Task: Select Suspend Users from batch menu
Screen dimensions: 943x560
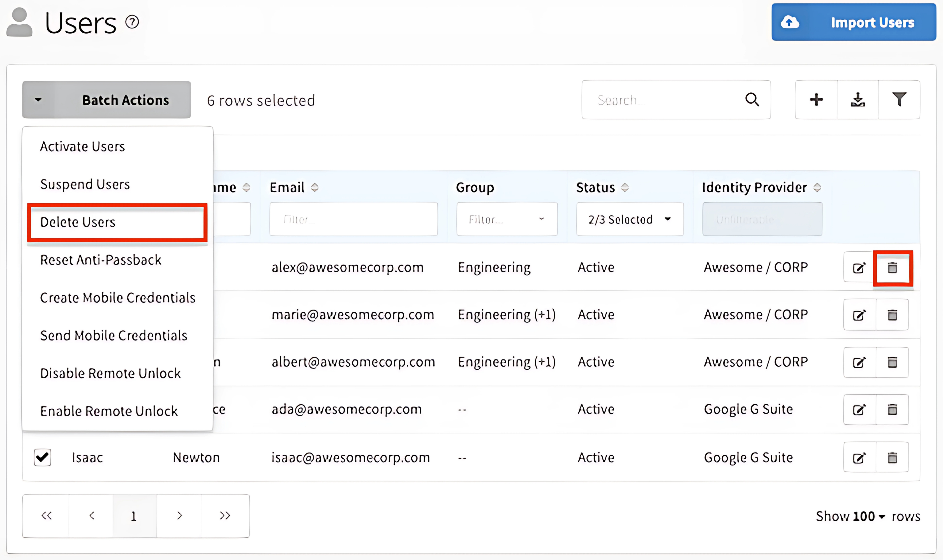Action: 85,184
